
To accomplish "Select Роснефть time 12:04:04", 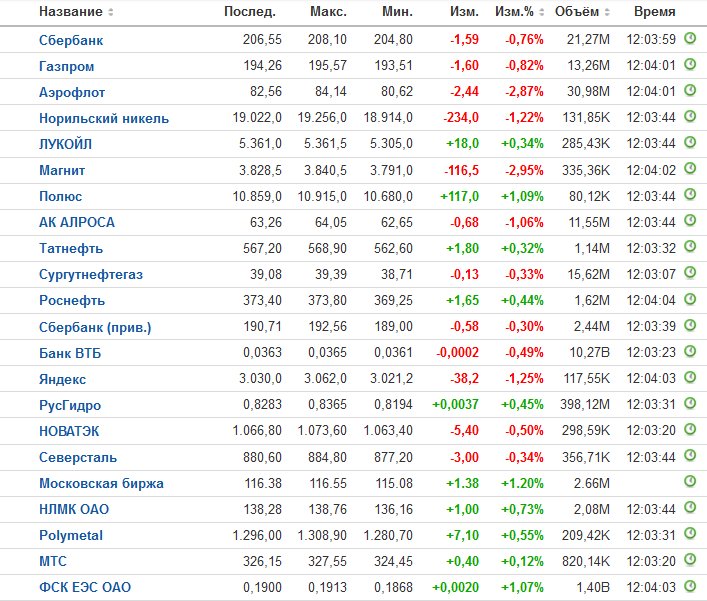I will (651, 301).
